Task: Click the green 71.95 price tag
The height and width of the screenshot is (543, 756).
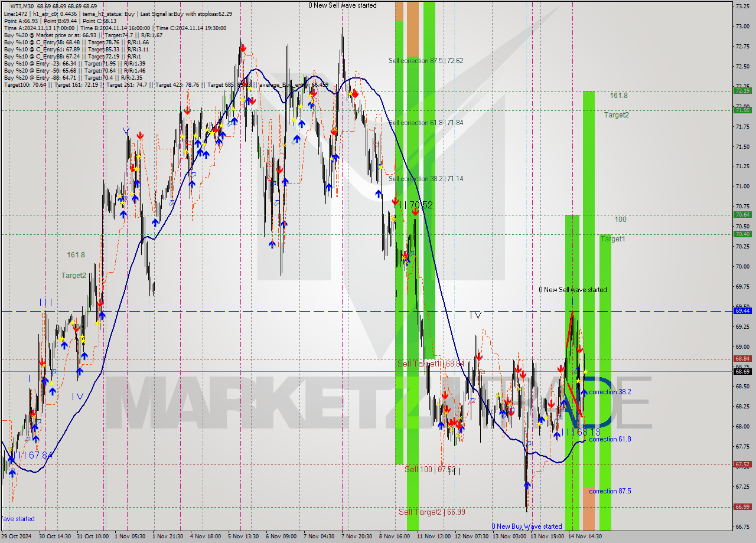Action: click(x=742, y=110)
